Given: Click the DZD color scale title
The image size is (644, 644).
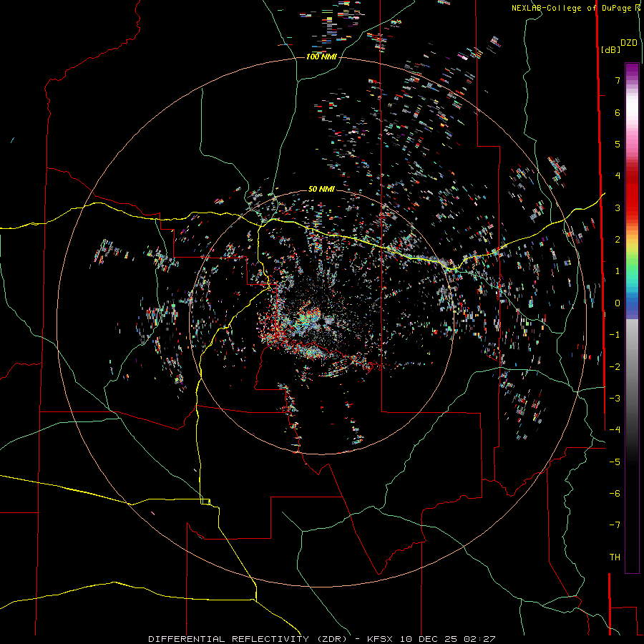Looking at the screenshot, I should coord(629,43).
